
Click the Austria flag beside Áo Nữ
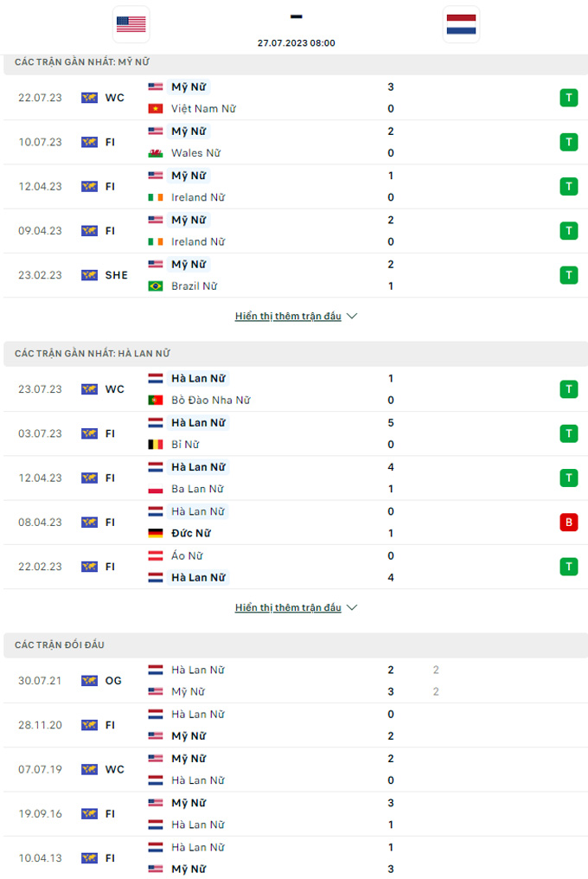156,556
